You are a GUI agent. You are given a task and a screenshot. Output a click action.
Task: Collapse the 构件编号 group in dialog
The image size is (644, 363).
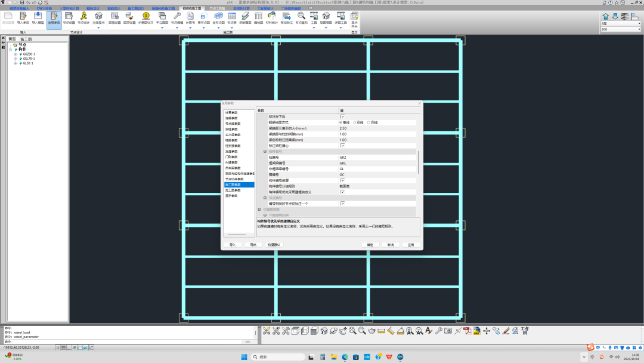[265, 151]
